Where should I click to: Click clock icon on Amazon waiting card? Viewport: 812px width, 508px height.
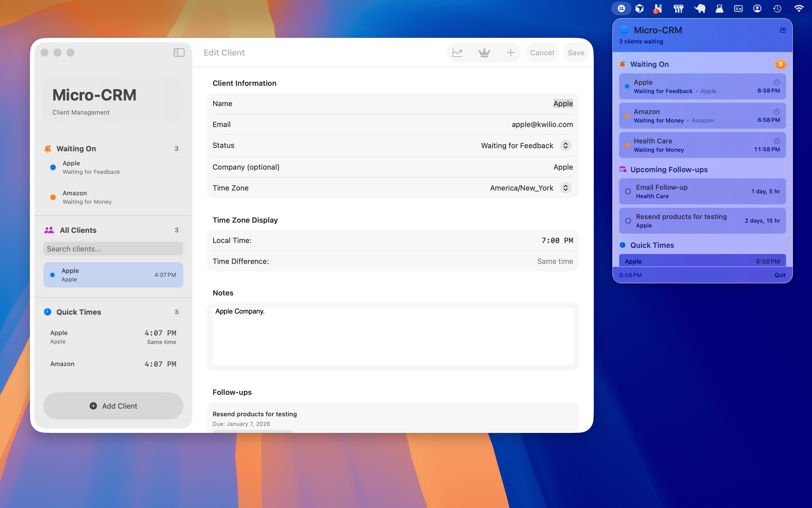pyautogui.click(x=776, y=111)
